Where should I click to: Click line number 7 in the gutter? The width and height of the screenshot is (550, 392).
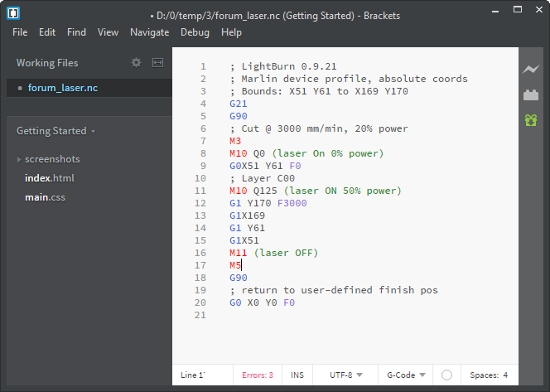[203, 141]
